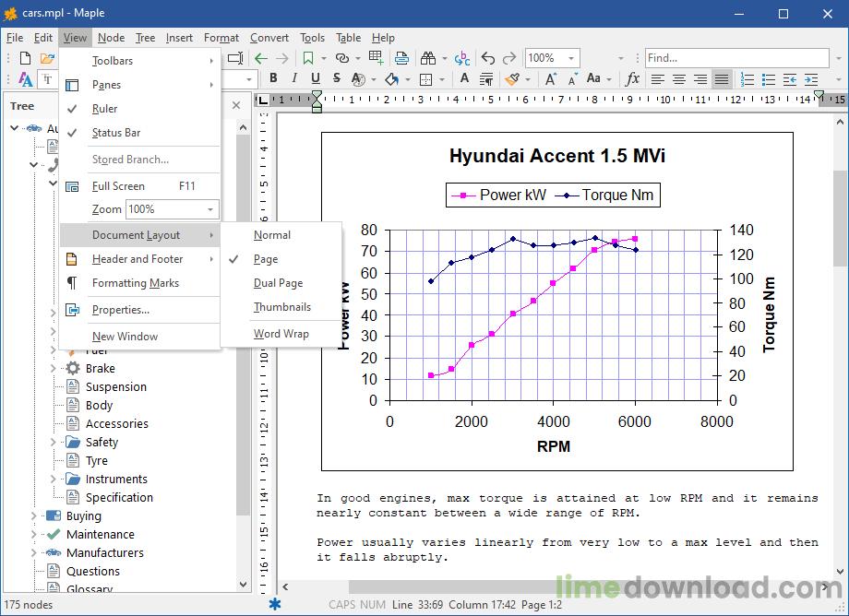This screenshot has height=616, width=849.
Task: Expand the Buying tree node
Action: pos(33,516)
